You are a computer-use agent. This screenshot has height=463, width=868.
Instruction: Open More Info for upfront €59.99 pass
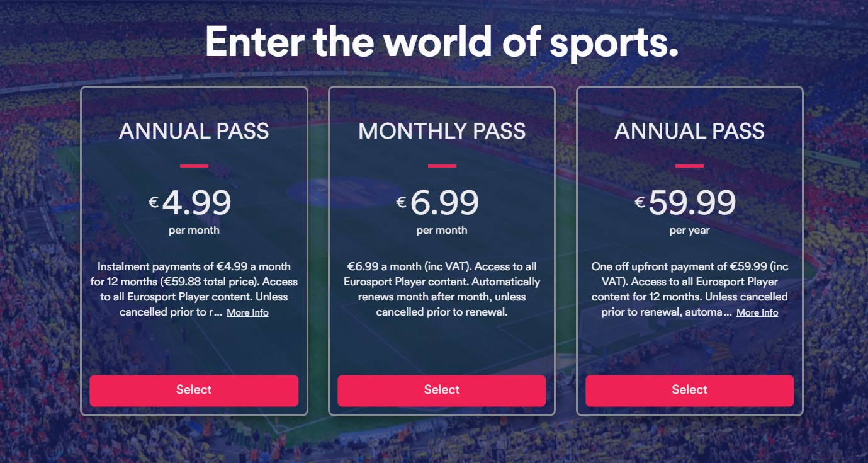click(x=757, y=312)
